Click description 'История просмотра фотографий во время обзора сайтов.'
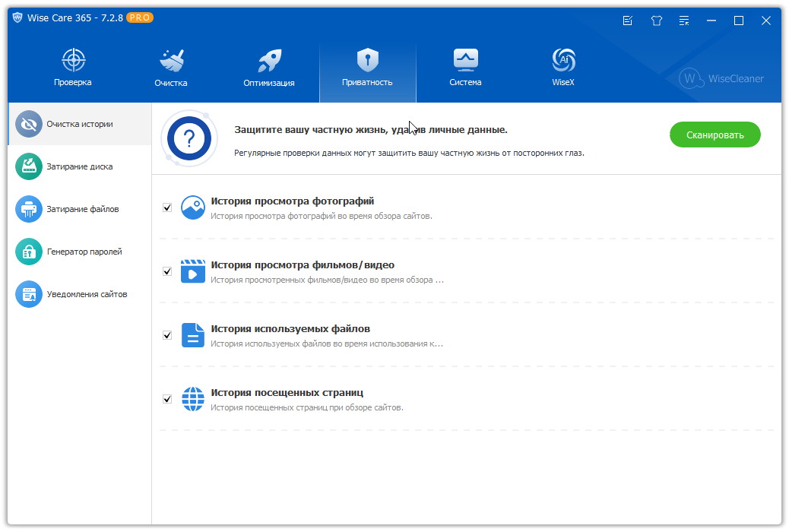 (x=322, y=216)
